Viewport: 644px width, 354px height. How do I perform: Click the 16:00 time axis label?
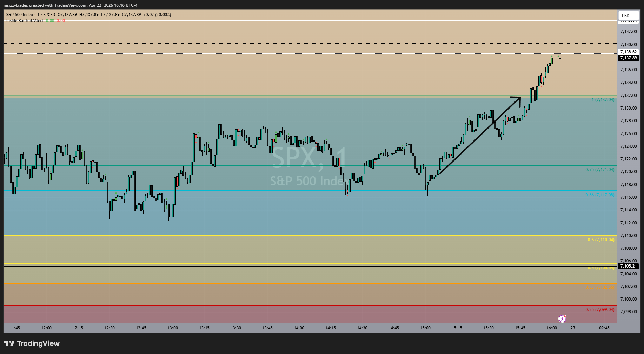click(552, 328)
